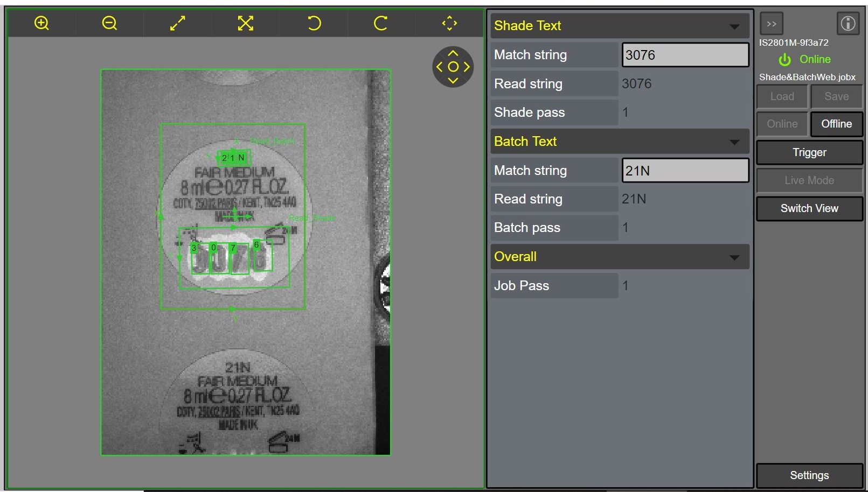Click the Load job button
Screen dimensions: 868x492
[782, 96]
